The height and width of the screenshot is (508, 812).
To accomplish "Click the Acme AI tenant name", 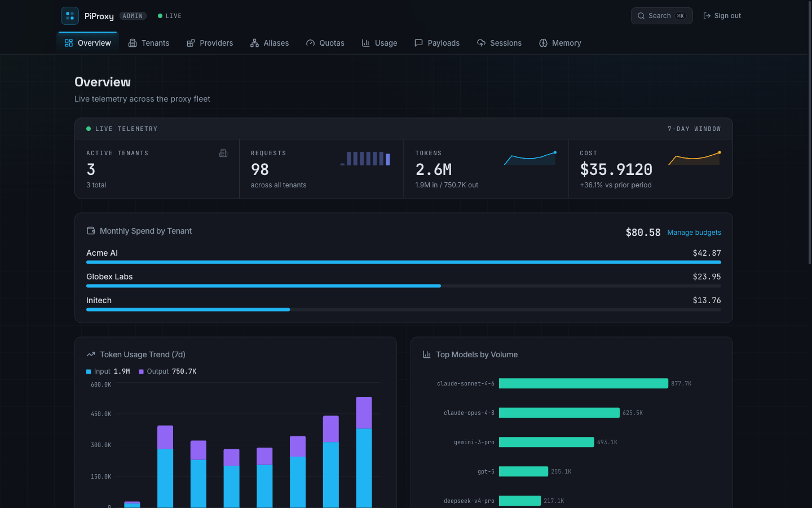I will [x=102, y=253].
